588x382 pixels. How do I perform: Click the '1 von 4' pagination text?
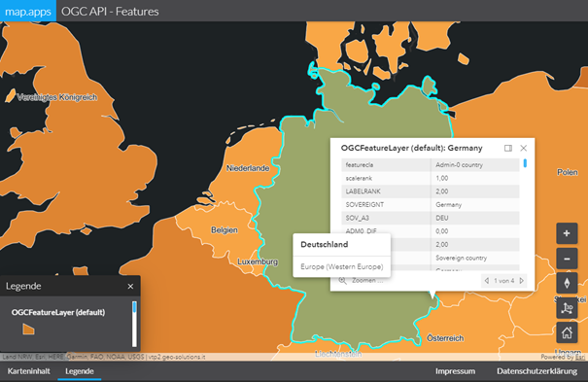[x=504, y=281]
